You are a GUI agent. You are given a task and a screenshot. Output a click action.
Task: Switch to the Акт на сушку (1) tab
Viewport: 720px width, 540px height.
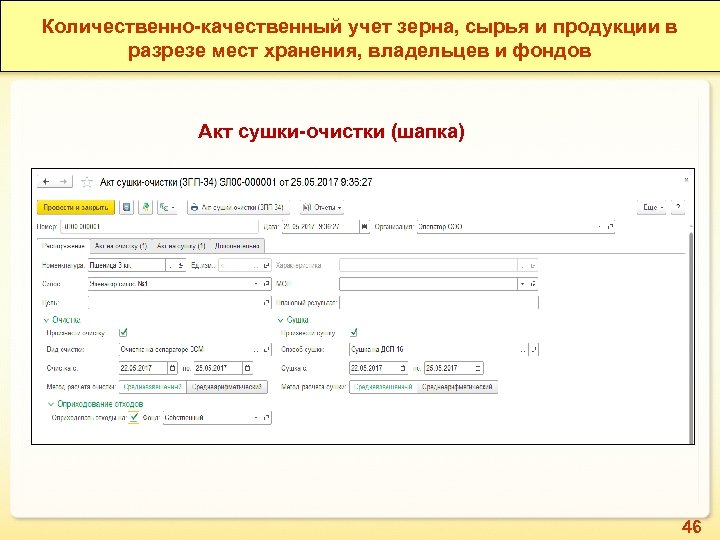[x=180, y=246]
